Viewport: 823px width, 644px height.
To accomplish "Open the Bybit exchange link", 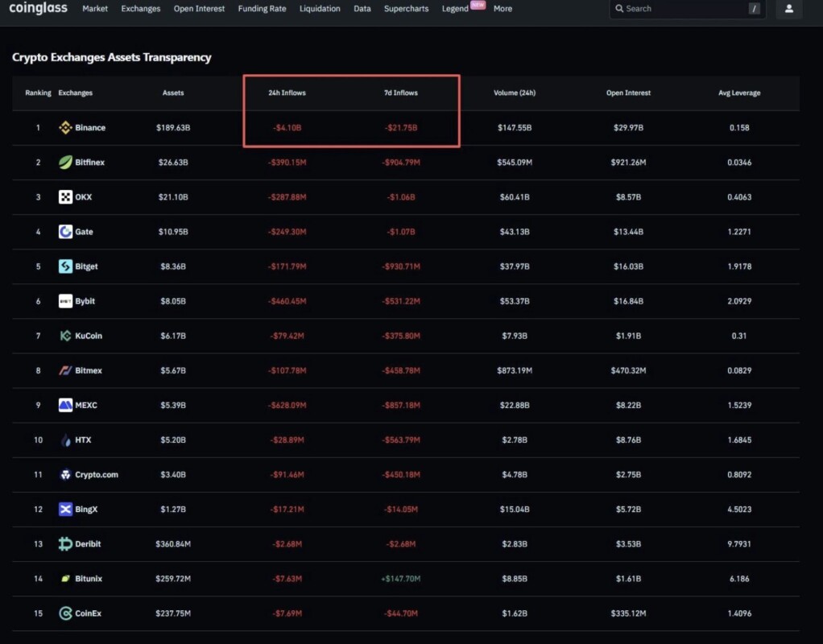I will pos(85,301).
